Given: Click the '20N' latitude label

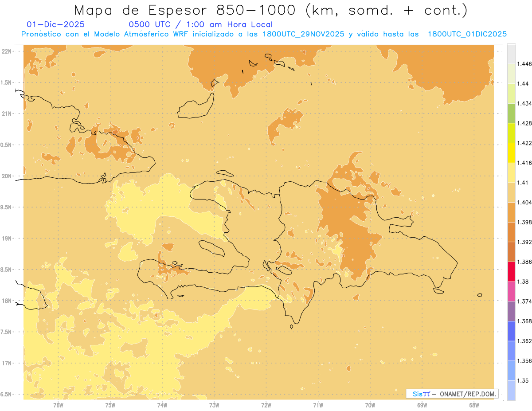Looking at the screenshot, I should pyautogui.click(x=7, y=176).
